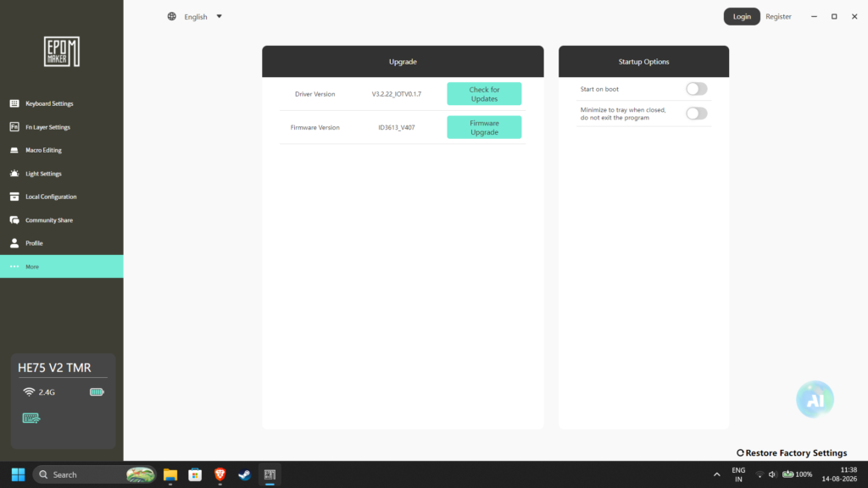The width and height of the screenshot is (868, 488).
Task: Click driver version V3.2.22_IOTV0.1.7 text
Action: pyautogui.click(x=397, y=94)
